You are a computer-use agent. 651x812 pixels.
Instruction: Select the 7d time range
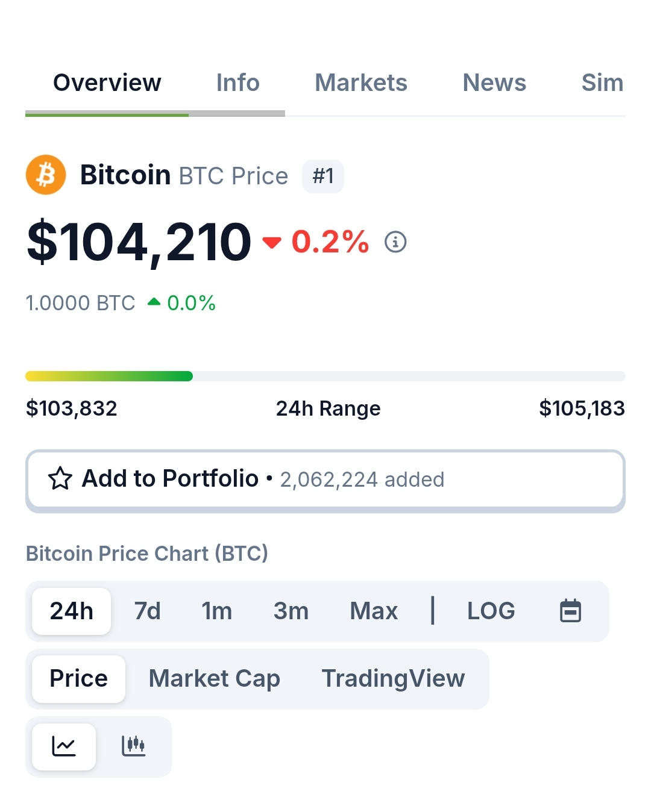(x=147, y=611)
